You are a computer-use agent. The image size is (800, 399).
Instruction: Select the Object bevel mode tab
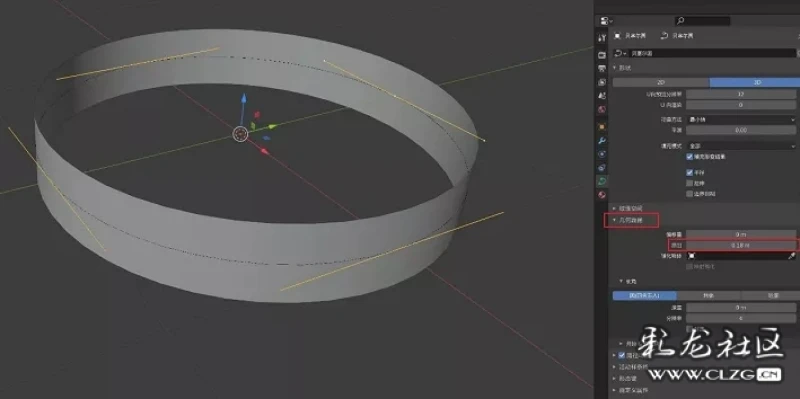(x=708, y=295)
